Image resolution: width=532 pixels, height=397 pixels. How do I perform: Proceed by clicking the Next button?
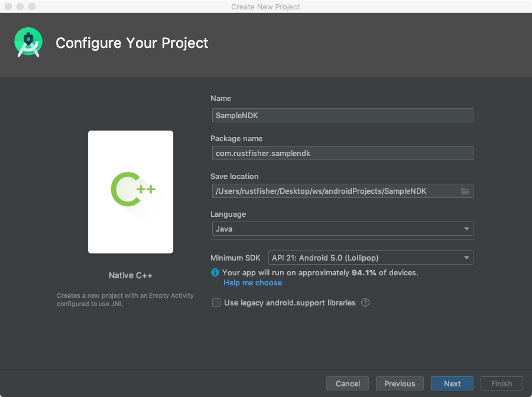coord(452,383)
